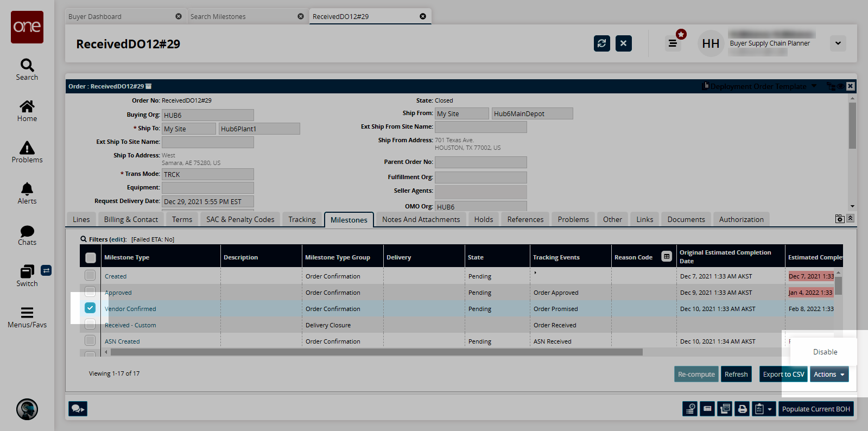The width and height of the screenshot is (868, 431).
Task: Click the eye icon in order header
Action: click(840, 86)
